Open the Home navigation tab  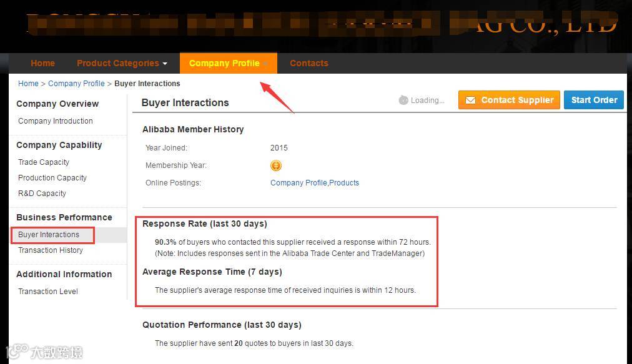pos(42,63)
